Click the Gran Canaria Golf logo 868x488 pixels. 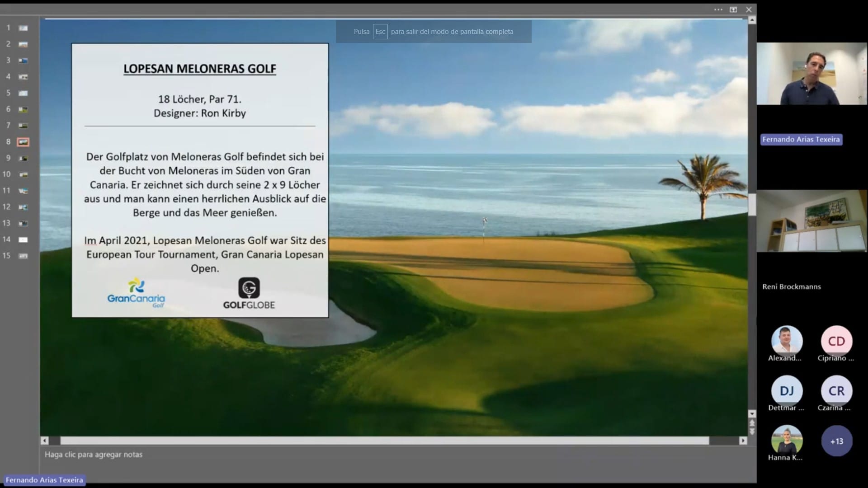pyautogui.click(x=136, y=293)
